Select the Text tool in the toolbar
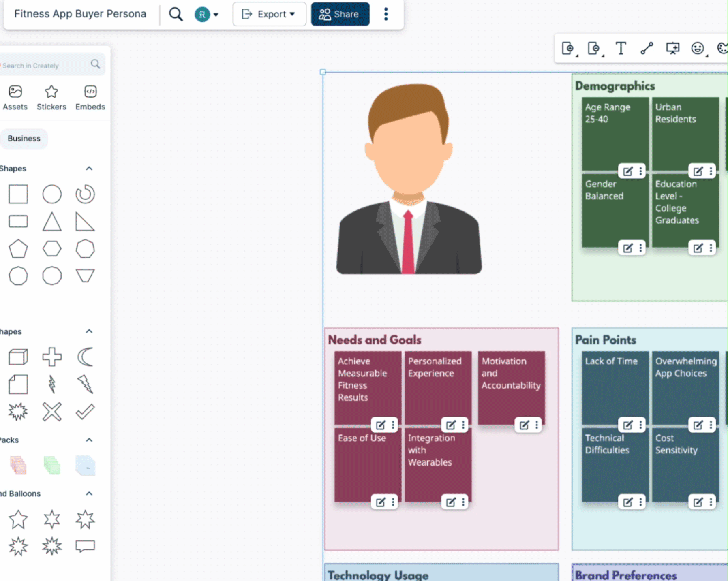 621,48
